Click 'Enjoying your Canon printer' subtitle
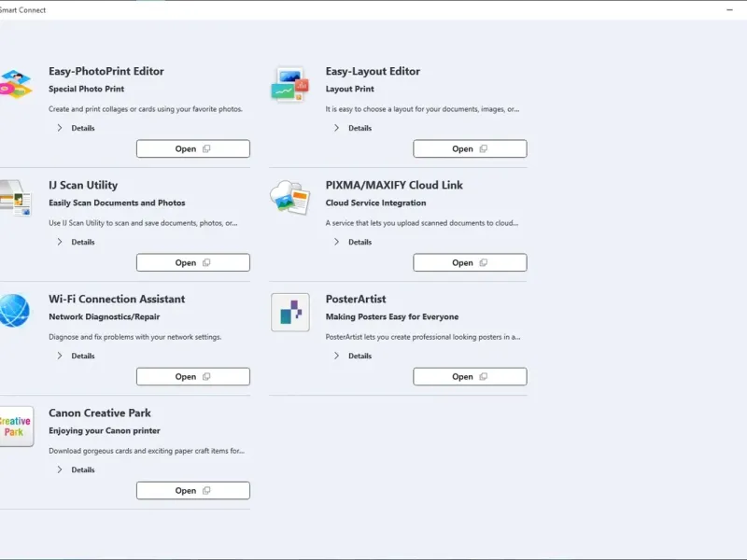Screen dimensions: 747x560 pyautogui.click(x=105, y=430)
